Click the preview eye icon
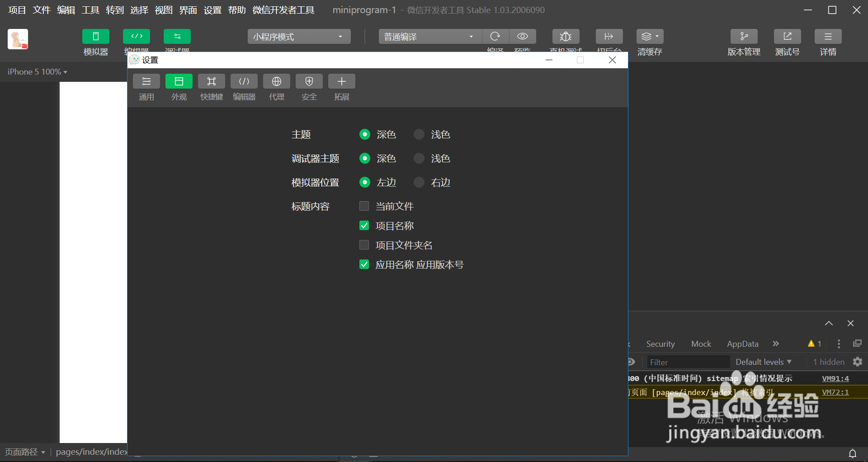 (523, 37)
